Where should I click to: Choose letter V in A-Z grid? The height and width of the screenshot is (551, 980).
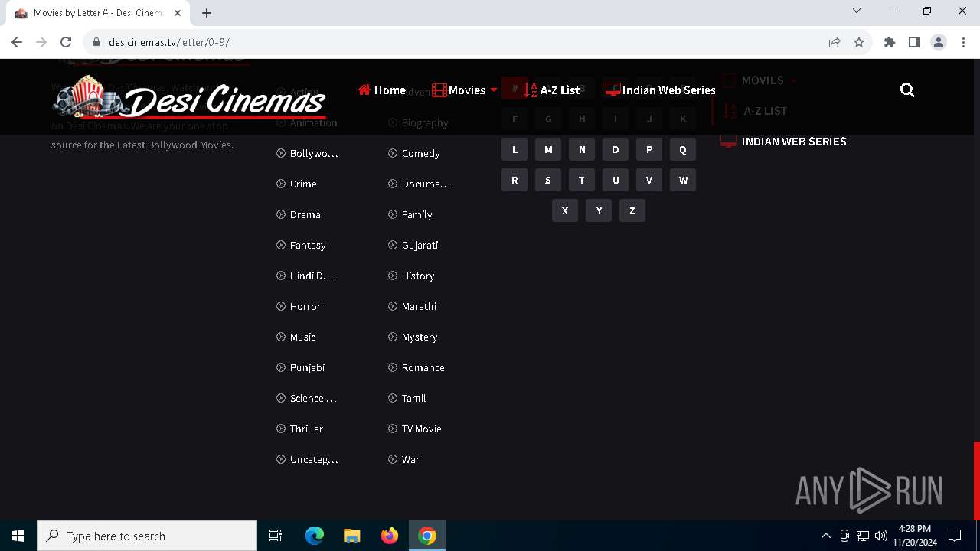point(649,181)
